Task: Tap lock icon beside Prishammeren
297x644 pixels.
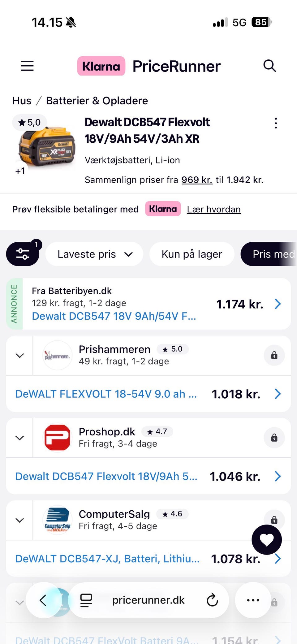Action: (274, 355)
